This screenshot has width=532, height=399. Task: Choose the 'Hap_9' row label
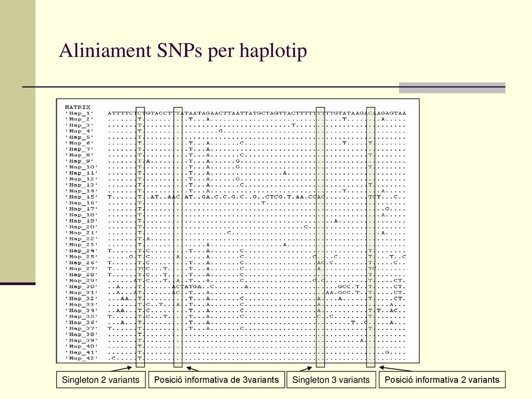[x=79, y=161]
